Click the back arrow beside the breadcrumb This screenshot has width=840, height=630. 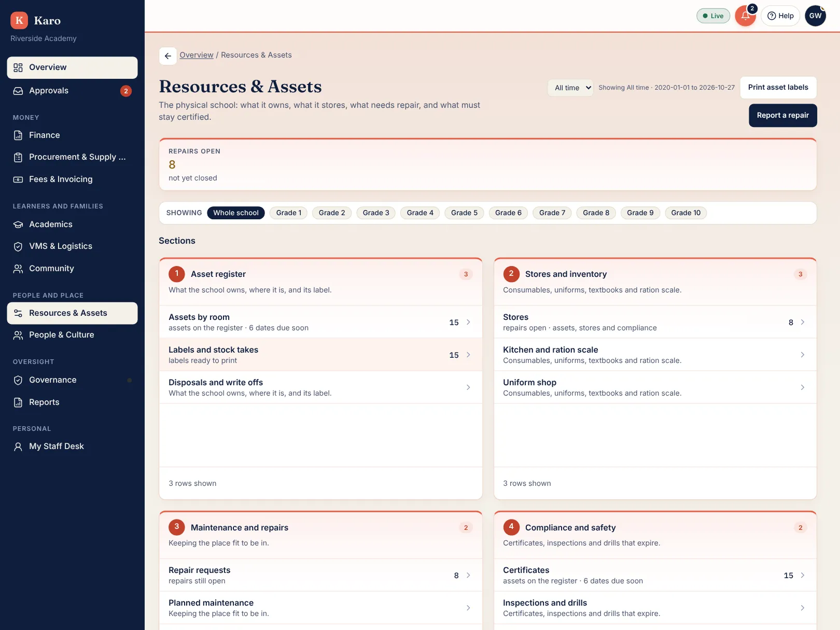click(167, 55)
